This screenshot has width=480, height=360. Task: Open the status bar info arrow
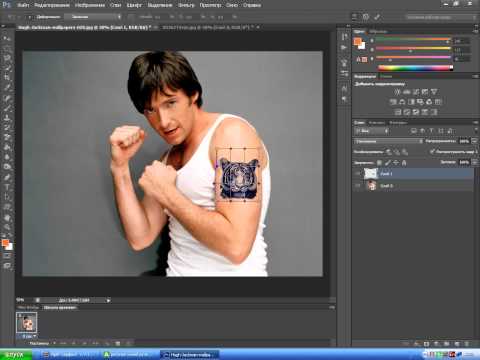[108, 300]
